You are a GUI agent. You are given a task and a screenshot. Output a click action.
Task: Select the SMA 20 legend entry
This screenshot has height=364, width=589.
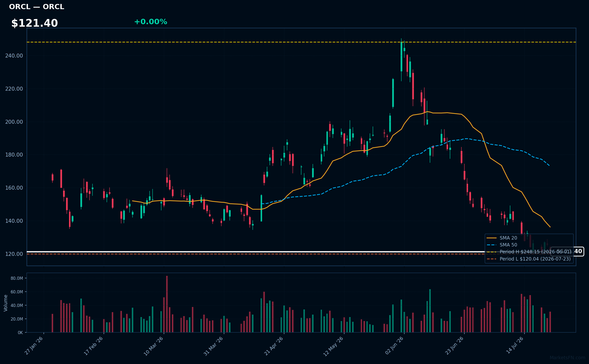coord(502,238)
